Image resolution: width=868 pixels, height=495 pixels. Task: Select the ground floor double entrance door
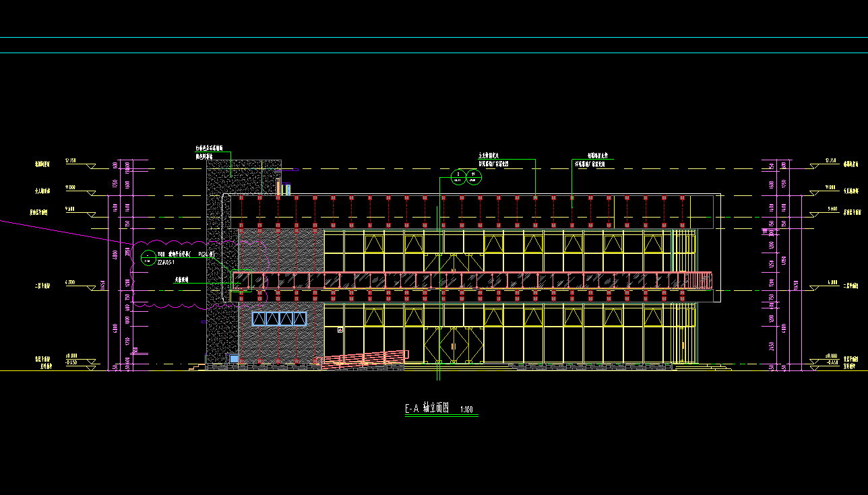click(454, 345)
